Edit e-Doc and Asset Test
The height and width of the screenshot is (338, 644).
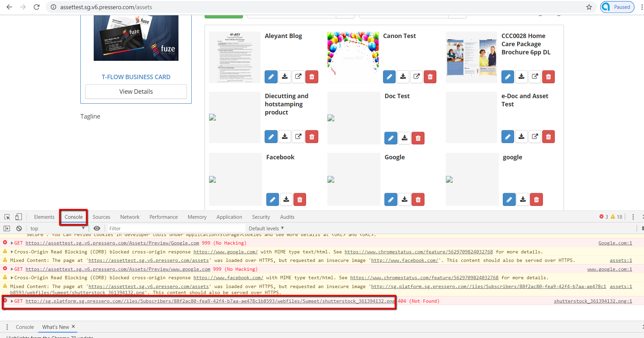508,137
